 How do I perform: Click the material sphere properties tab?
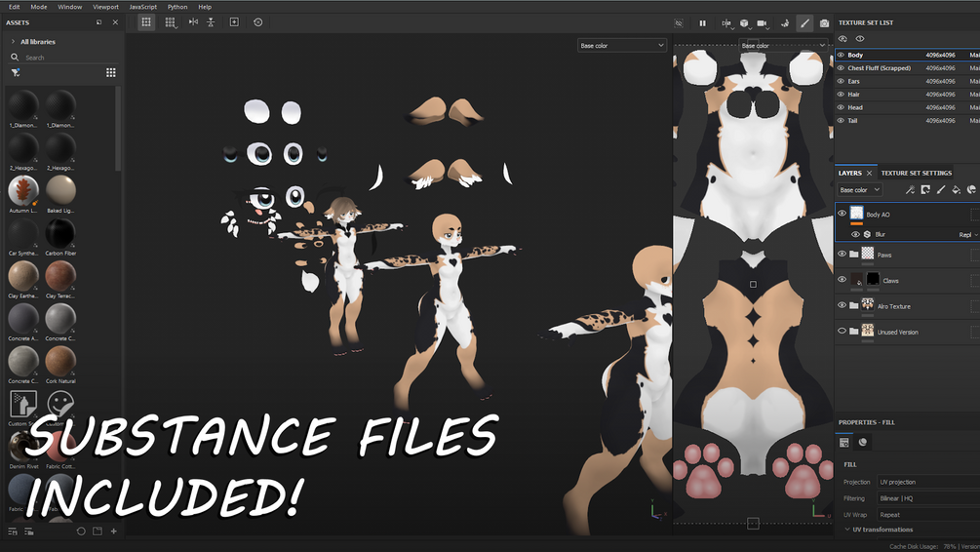[x=863, y=443]
